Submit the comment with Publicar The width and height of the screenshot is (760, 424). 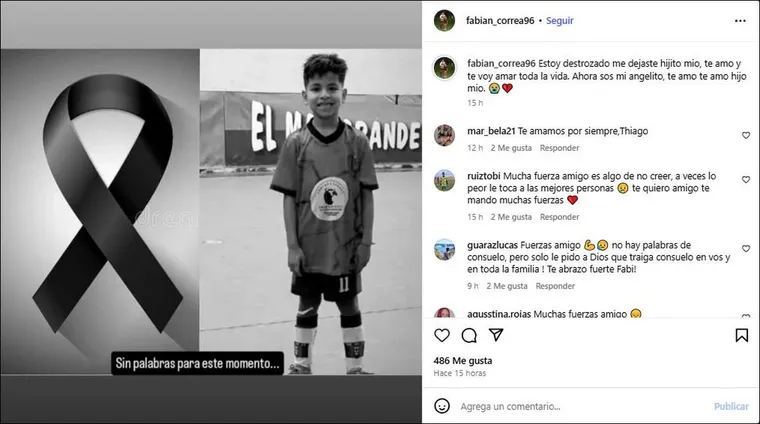731,406
